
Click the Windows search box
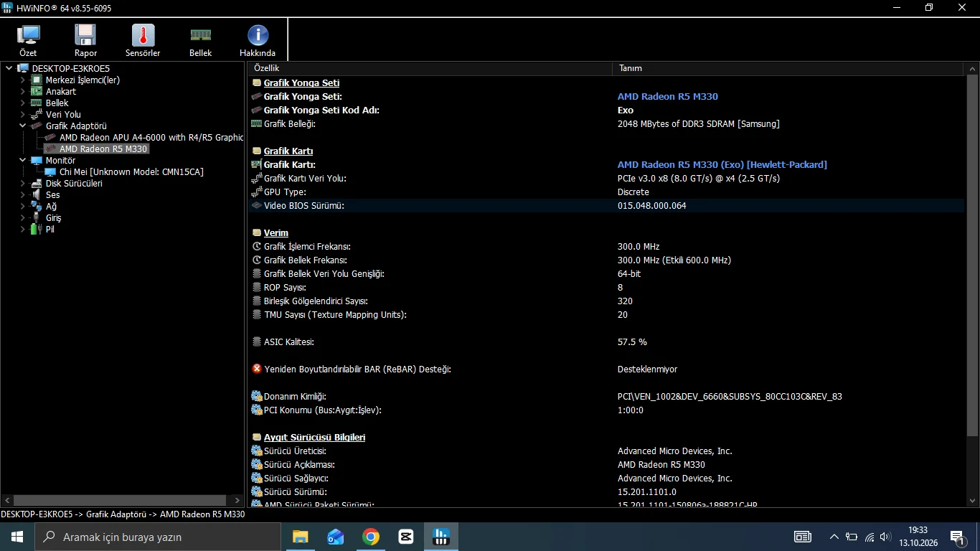pos(157,537)
